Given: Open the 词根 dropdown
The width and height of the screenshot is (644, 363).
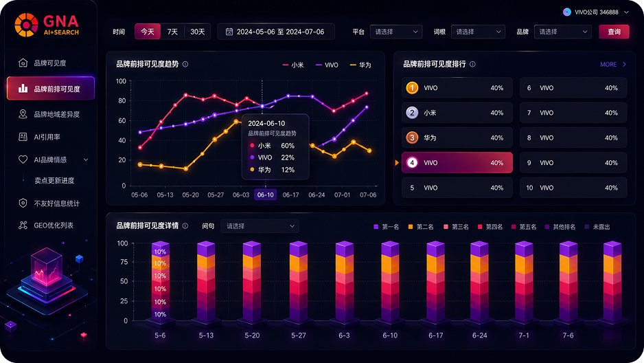Looking at the screenshot, I should pos(478,32).
